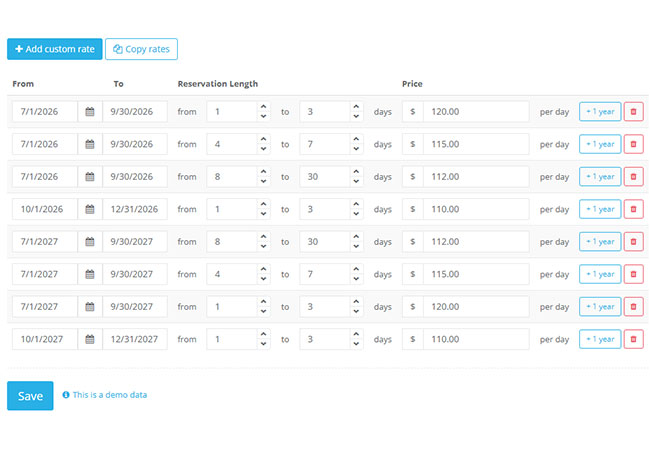Delete the 10/1/2026 rate row

tap(633, 209)
